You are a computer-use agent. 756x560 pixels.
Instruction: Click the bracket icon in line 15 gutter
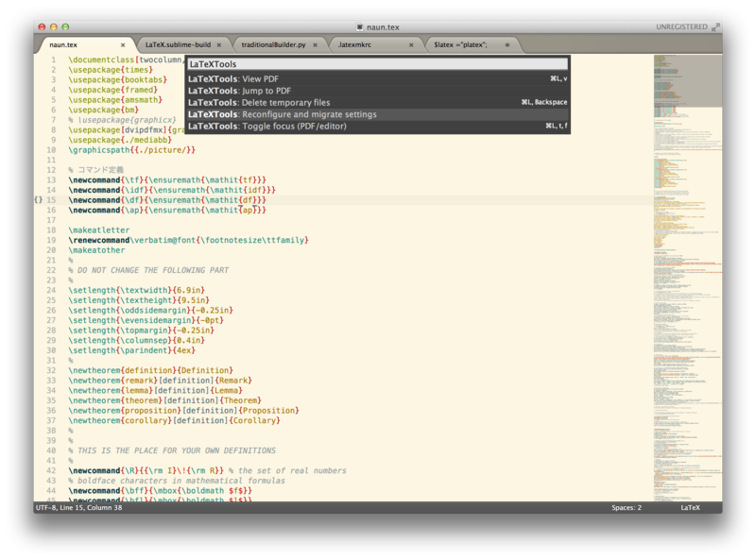click(x=39, y=199)
